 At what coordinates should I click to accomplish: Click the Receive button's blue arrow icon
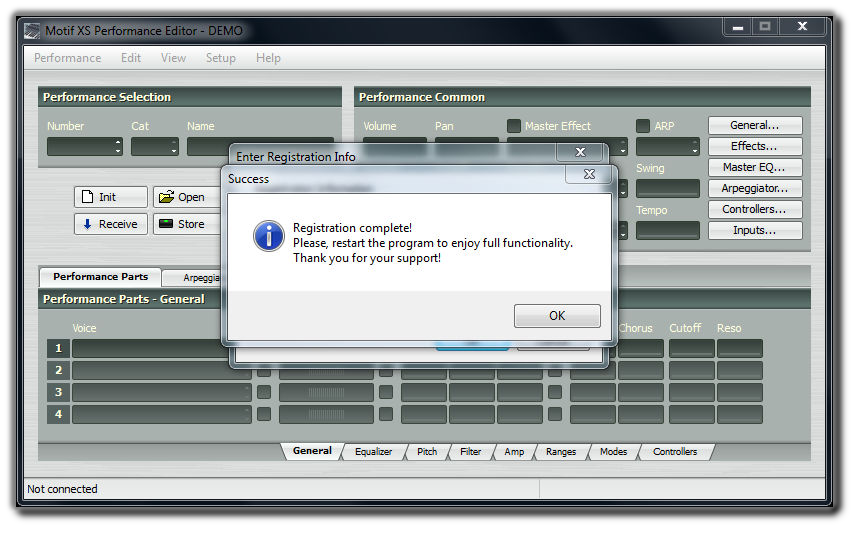tap(87, 224)
